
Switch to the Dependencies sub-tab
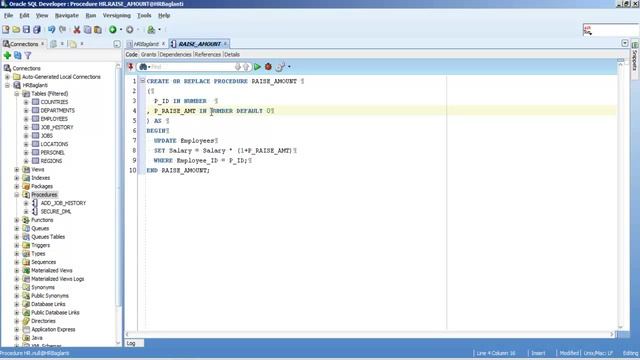coord(176,54)
